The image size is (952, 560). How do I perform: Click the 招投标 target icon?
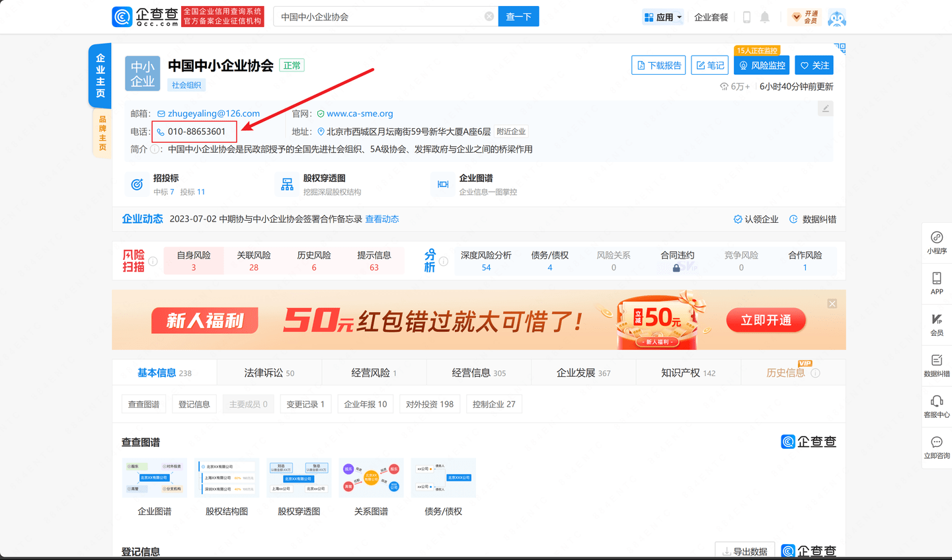(137, 184)
